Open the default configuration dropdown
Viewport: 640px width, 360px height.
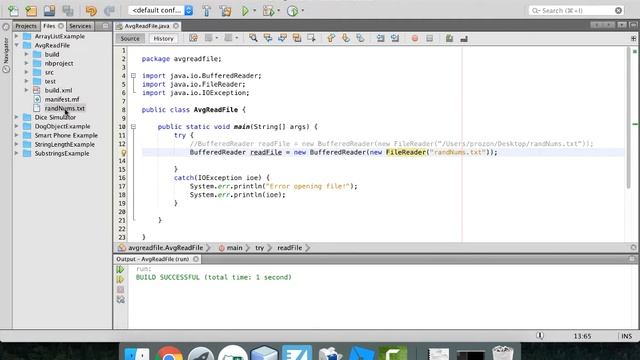tap(161, 10)
